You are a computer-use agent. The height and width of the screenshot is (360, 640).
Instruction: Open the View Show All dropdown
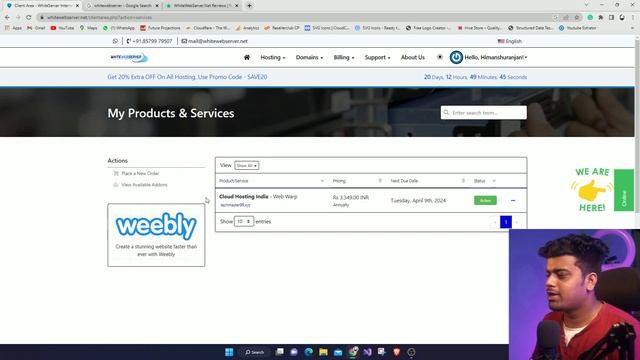[247, 166]
